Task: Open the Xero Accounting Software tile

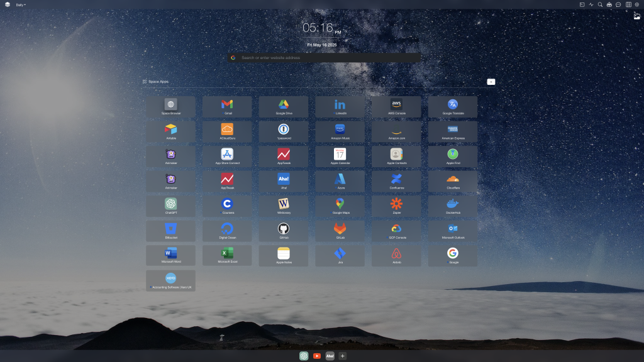Action: (170, 281)
